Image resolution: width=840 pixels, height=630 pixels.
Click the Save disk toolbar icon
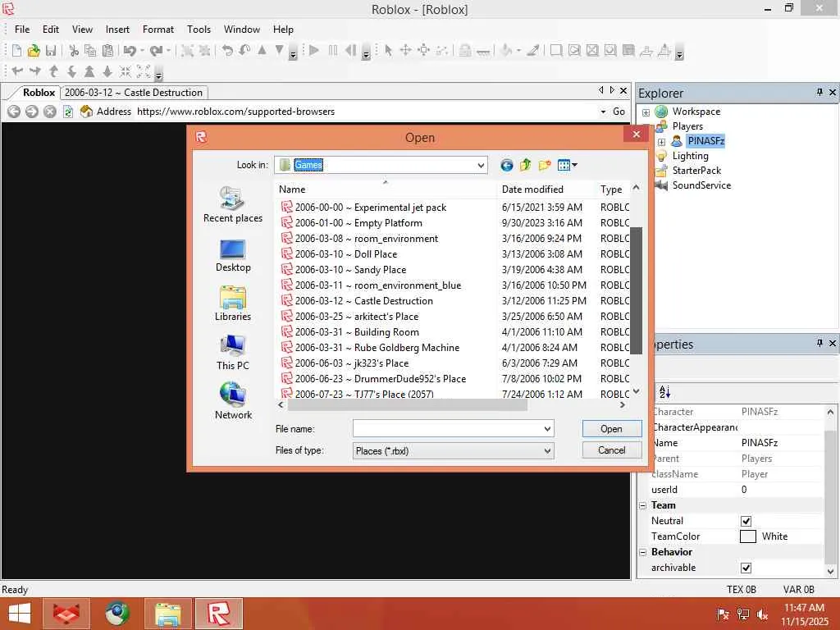point(51,51)
